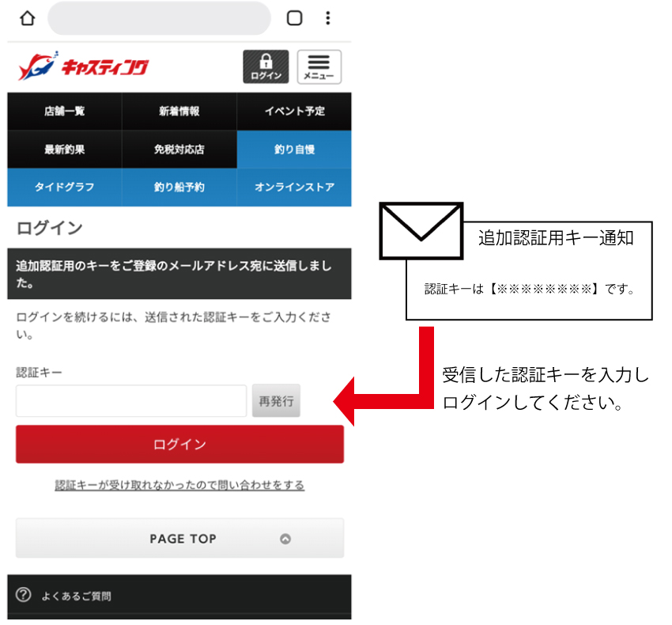The width and height of the screenshot is (672, 625).
Task: Open the browser tab switcher square icon
Action: (x=294, y=18)
